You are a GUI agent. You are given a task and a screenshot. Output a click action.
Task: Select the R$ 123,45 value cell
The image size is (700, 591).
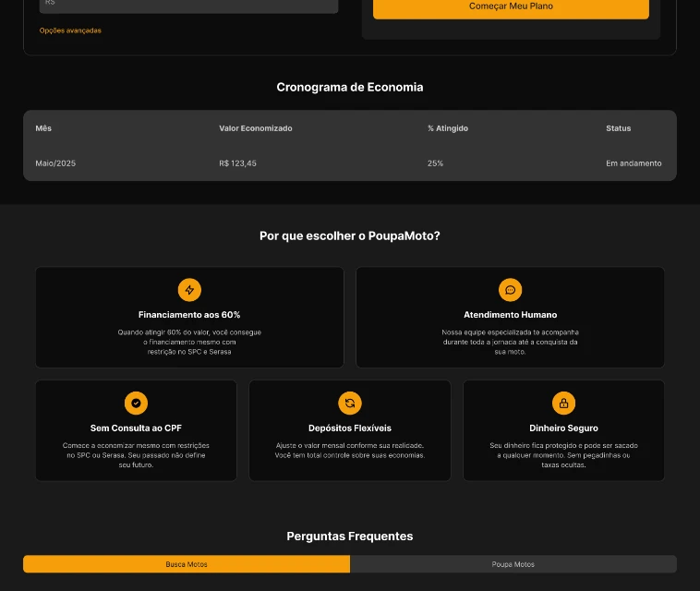pyautogui.click(x=237, y=163)
